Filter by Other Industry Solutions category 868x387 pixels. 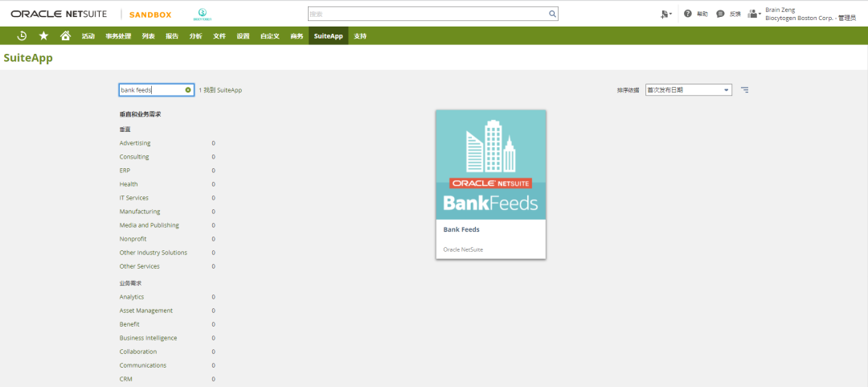tap(154, 253)
